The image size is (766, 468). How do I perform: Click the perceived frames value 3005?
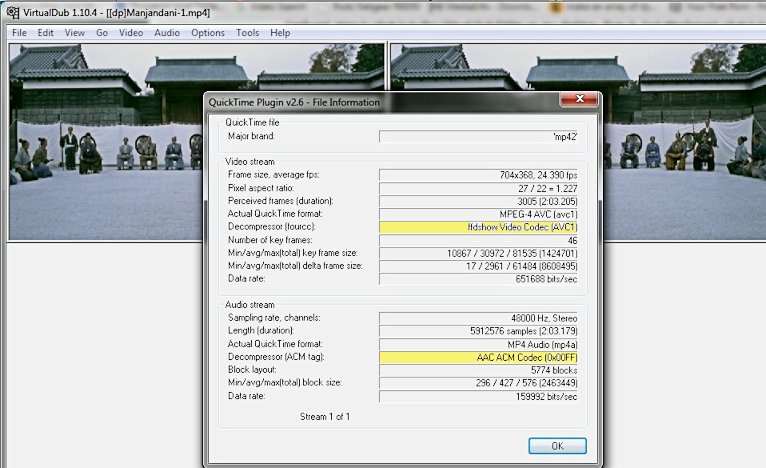point(478,201)
